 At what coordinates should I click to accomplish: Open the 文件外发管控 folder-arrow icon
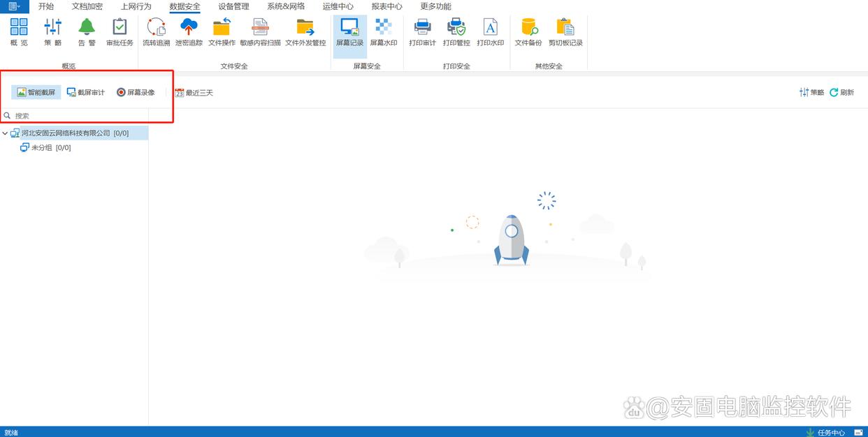pyautogui.click(x=305, y=33)
